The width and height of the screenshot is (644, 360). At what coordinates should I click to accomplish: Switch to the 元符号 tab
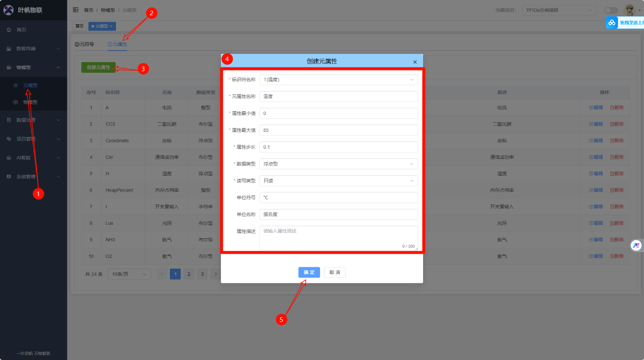click(x=85, y=44)
